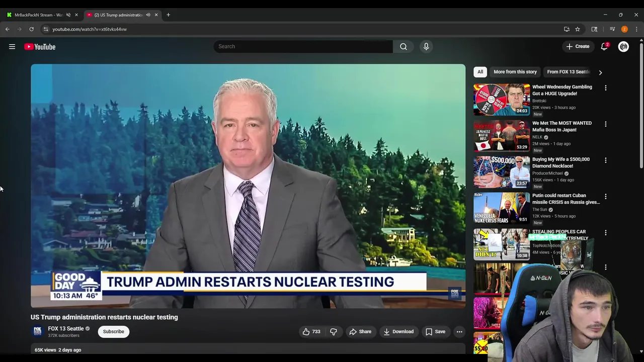The height and width of the screenshot is (362, 644).
Task: View site information icon in address bar
Action: coord(46,29)
